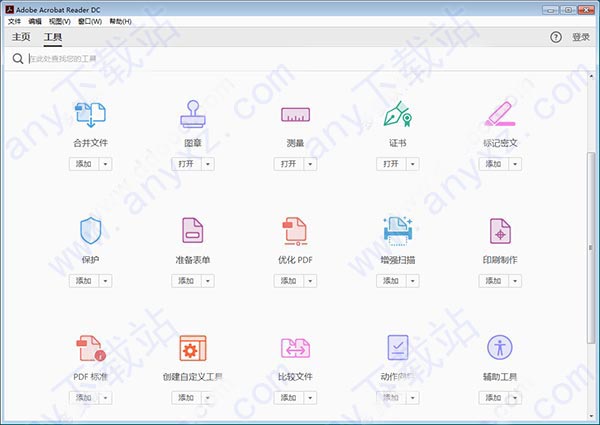Open the 帮助(H) menu
Image resolution: width=600 pixels, height=425 pixels.
tap(121, 21)
